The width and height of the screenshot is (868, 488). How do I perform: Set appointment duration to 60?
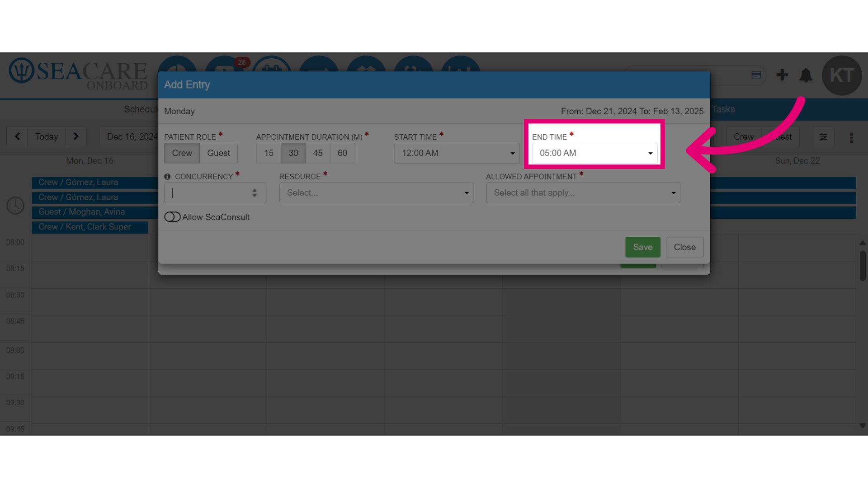tap(342, 153)
